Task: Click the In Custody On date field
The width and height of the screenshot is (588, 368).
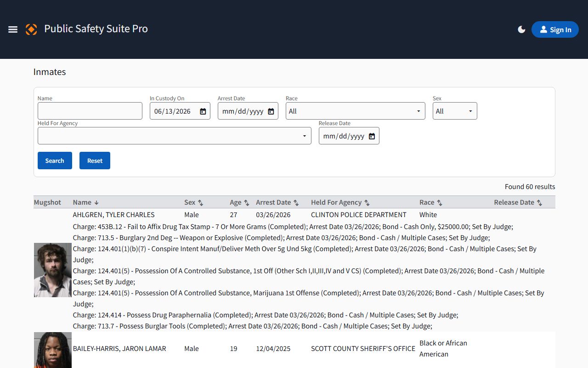Action: click(x=180, y=111)
